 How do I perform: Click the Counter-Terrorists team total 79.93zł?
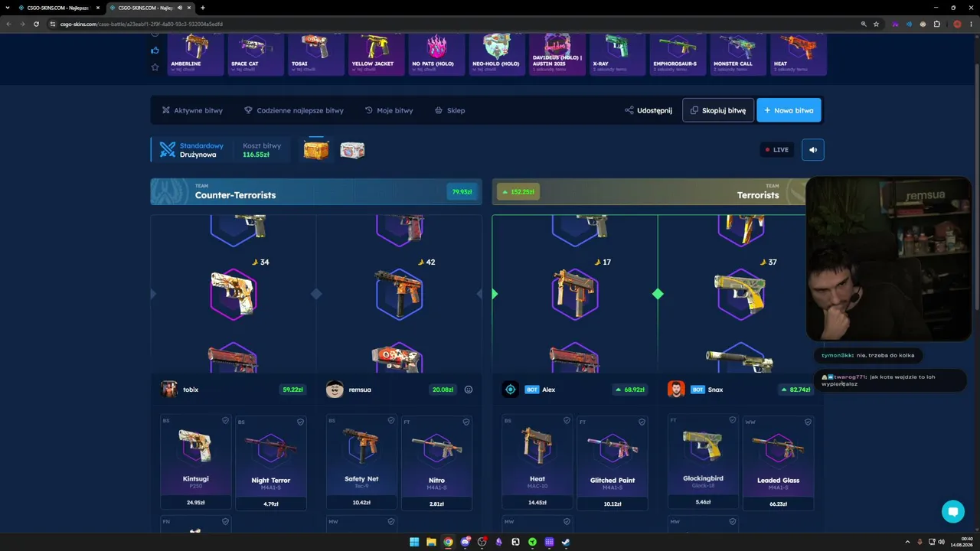tap(462, 192)
